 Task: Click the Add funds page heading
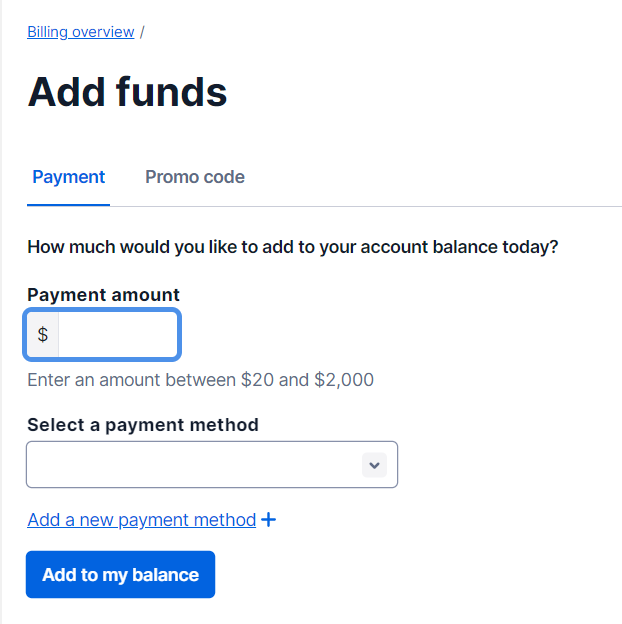coord(128,92)
